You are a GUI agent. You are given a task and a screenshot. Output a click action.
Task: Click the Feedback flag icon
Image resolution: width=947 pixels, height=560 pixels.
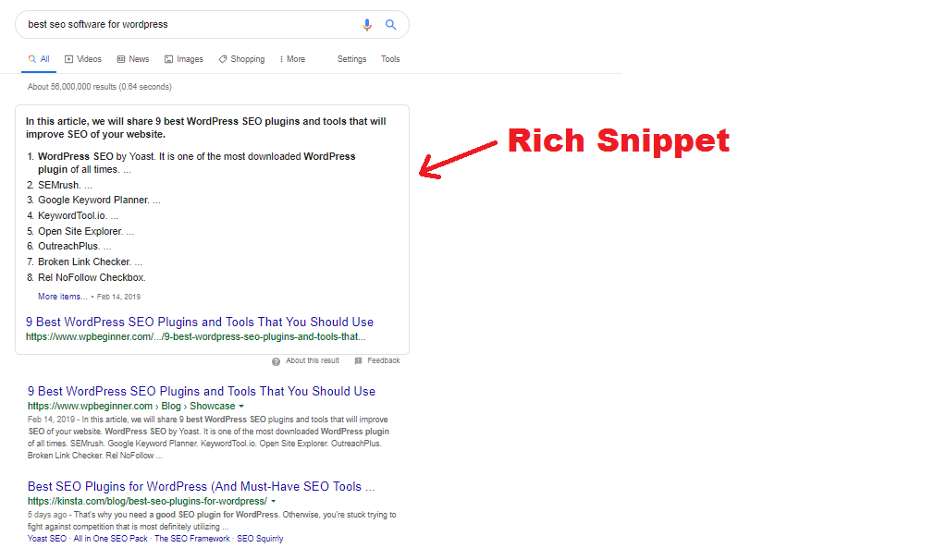click(358, 361)
